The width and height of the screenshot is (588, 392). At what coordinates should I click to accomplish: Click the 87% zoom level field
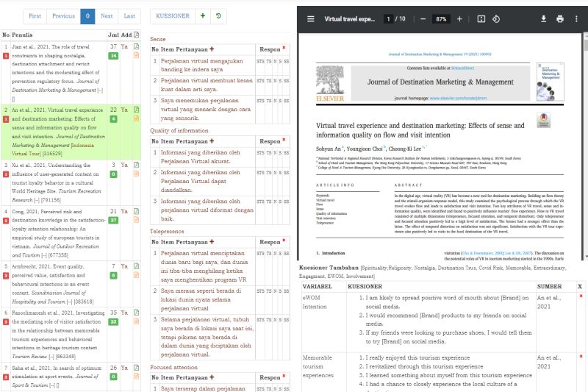(x=441, y=18)
